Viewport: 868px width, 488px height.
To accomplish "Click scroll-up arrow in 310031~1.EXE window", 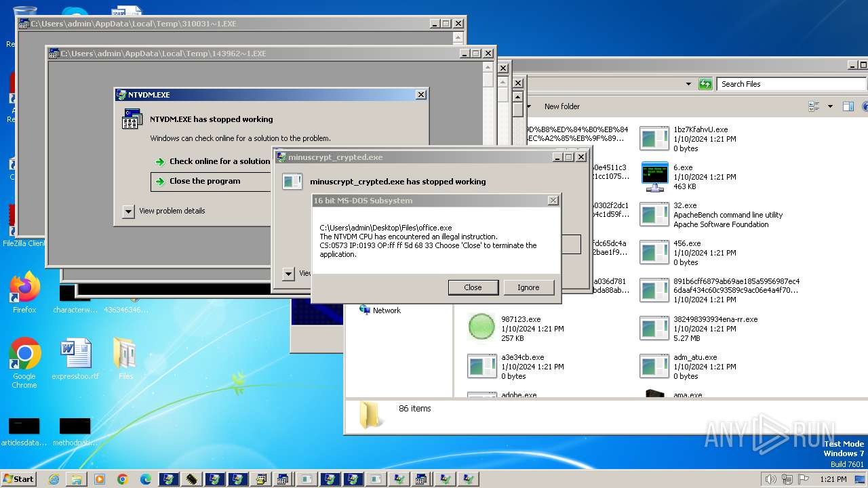I will point(458,37).
